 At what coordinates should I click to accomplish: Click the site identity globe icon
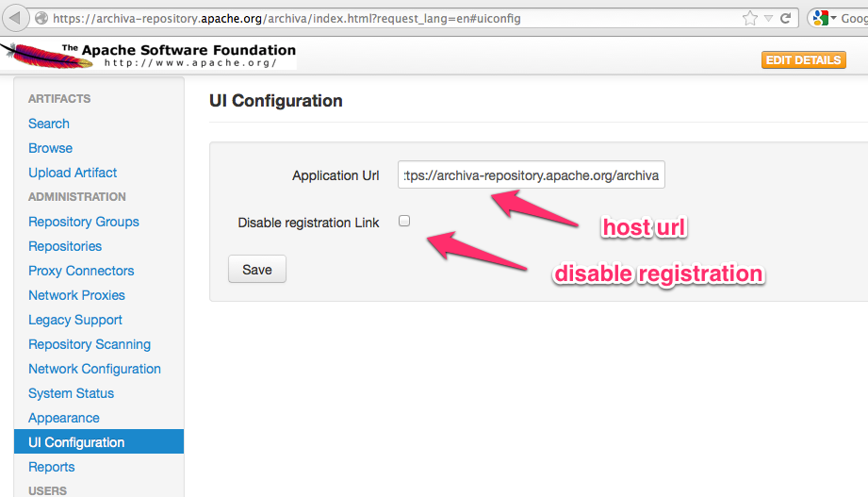pos(41,18)
